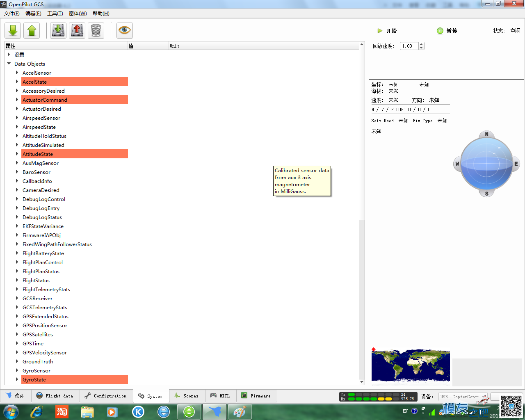Select the System tab

tap(151, 396)
